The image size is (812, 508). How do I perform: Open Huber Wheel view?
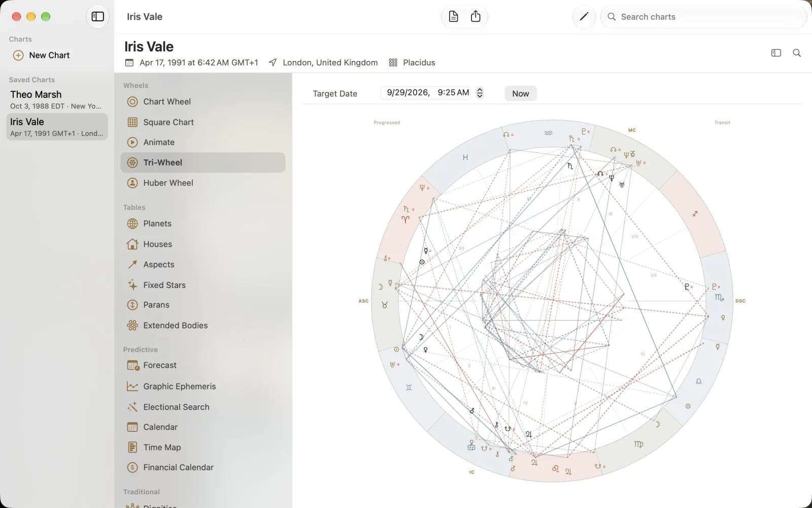(203, 183)
